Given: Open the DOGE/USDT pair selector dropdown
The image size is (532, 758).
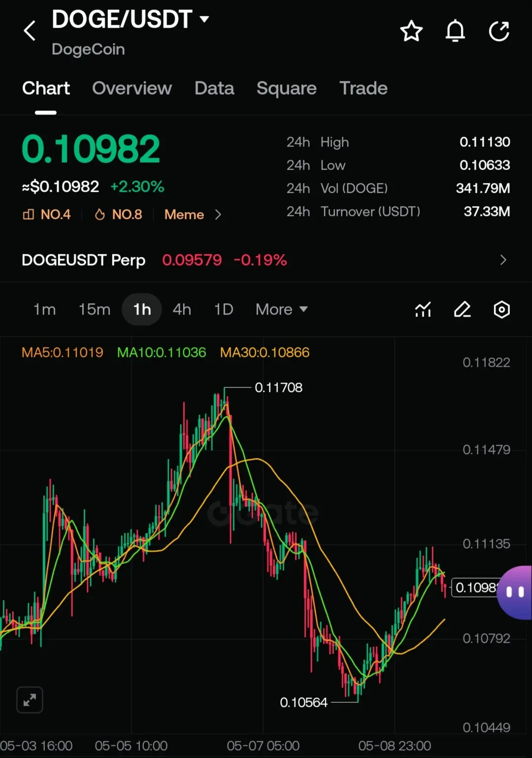Looking at the screenshot, I should tap(131, 20).
